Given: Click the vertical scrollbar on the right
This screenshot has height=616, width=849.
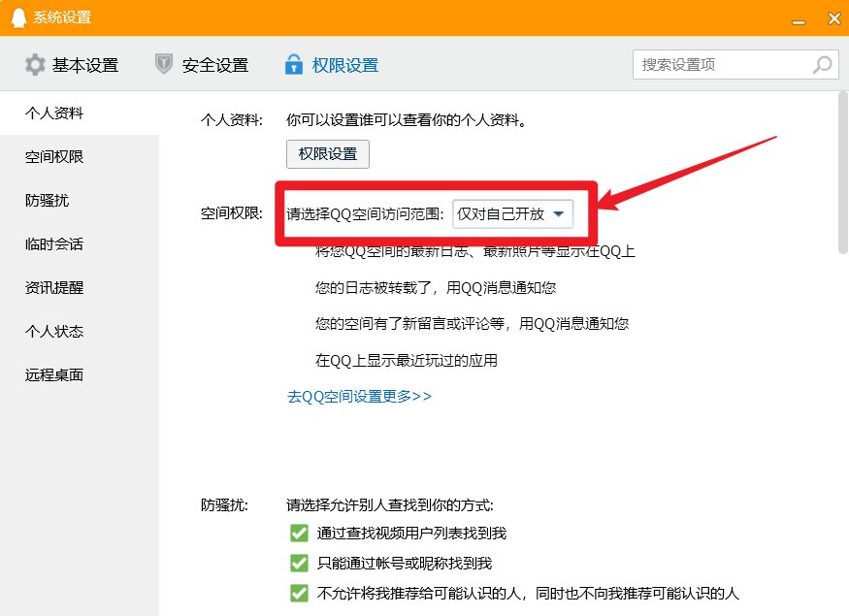Looking at the screenshot, I should (842, 174).
